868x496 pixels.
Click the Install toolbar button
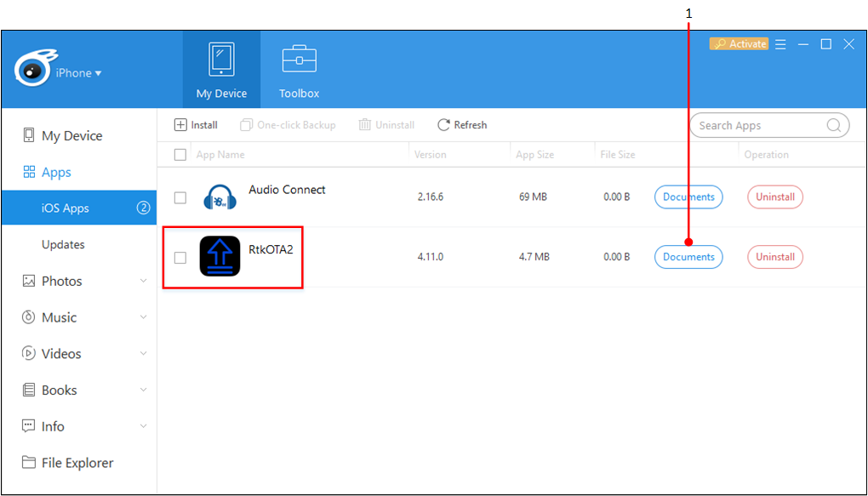pyautogui.click(x=196, y=125)
